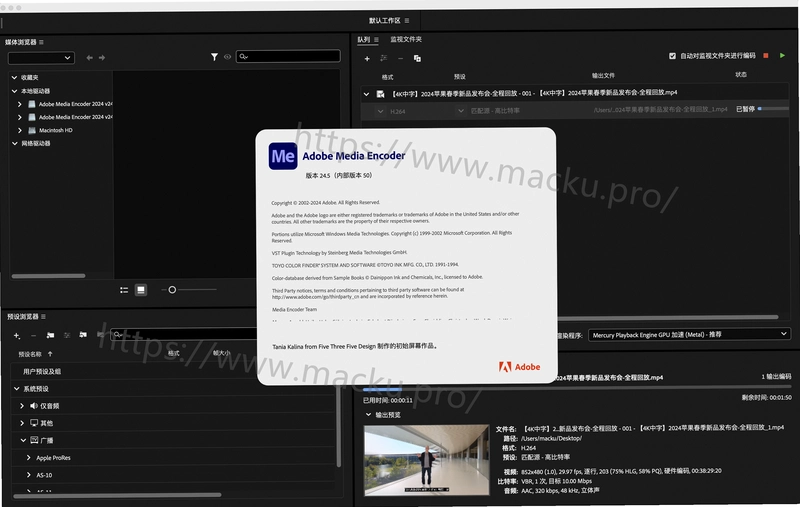Viewport: 800px width, 507px height.
Task: Open the 预设浏览器 panel menu icon
Action: (43, 317)
